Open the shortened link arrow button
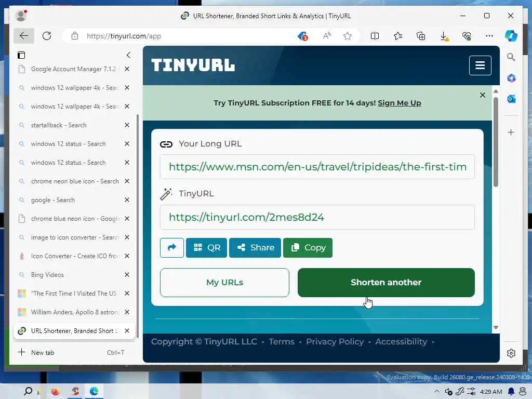The height and width of the screenshot is (399, 532). 172,248
